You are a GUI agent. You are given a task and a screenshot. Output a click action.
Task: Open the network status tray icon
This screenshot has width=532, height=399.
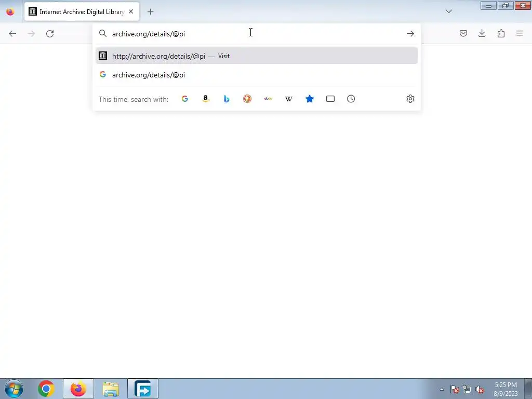tap(467, 389)
